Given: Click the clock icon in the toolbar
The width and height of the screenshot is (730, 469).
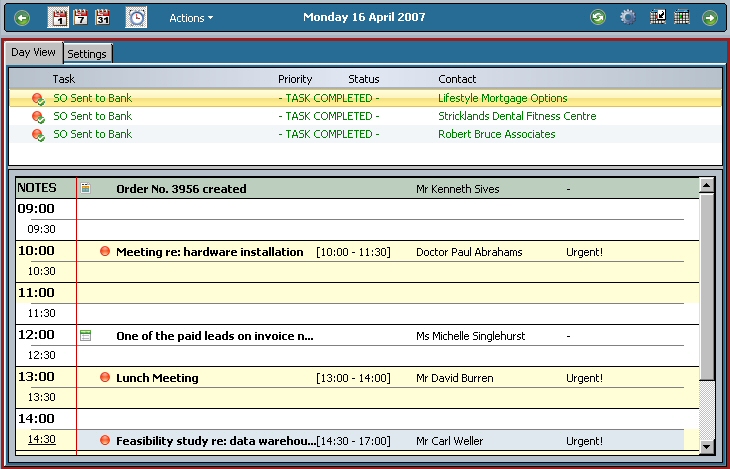Looking at the screenshot, I should 136,17.
